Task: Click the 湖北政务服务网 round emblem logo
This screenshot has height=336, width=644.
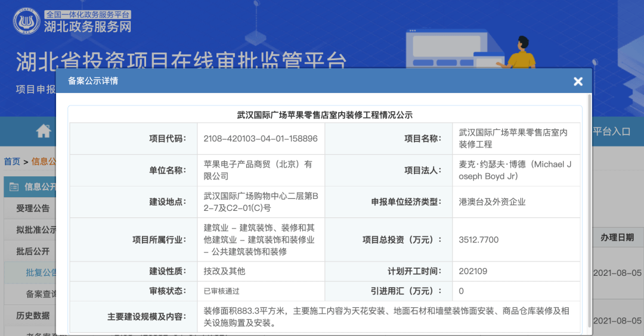Action: coord(27,21)
